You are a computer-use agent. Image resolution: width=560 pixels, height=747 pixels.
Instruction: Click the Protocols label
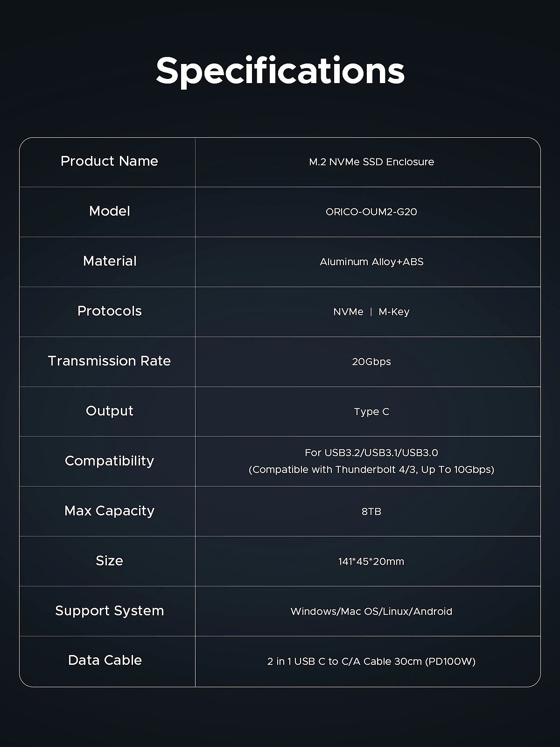[109, 311]
